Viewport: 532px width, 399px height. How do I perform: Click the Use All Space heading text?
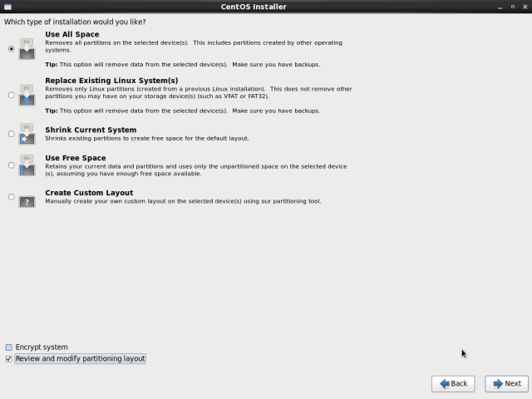[x=72, y=34]
